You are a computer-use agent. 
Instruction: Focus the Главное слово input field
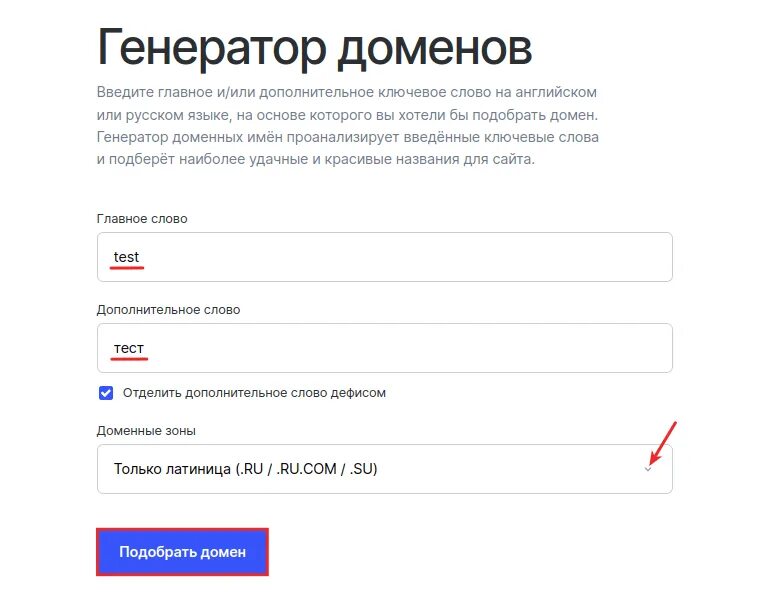pyautogui.click(x=385, y=257)
